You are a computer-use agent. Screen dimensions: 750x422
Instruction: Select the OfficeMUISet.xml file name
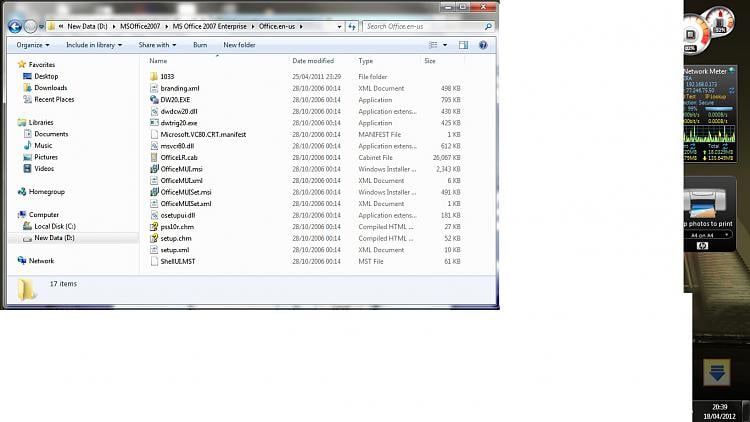point(186,203)
